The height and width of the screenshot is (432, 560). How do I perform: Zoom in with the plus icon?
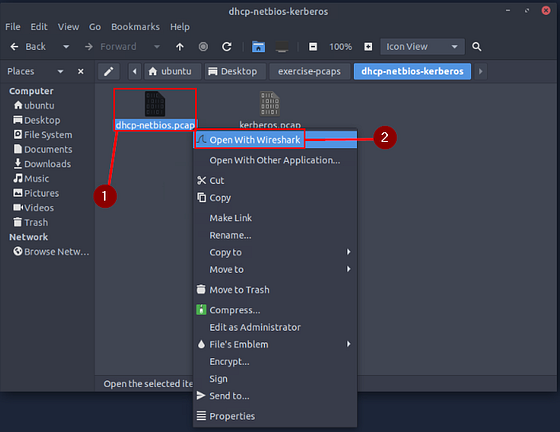[x=368, y=47]
